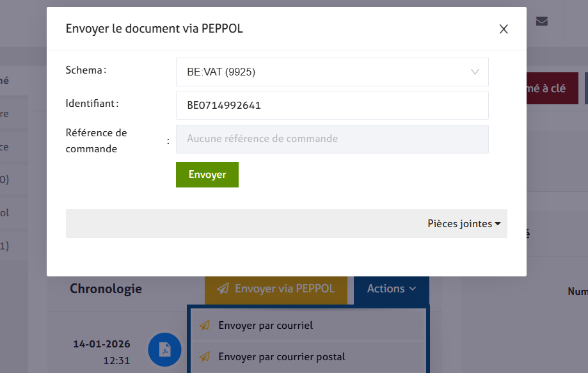This screenshot has width=588, height=373.
Task: Click the red button ending in "à clé"
Action: (x=547, y=88)
